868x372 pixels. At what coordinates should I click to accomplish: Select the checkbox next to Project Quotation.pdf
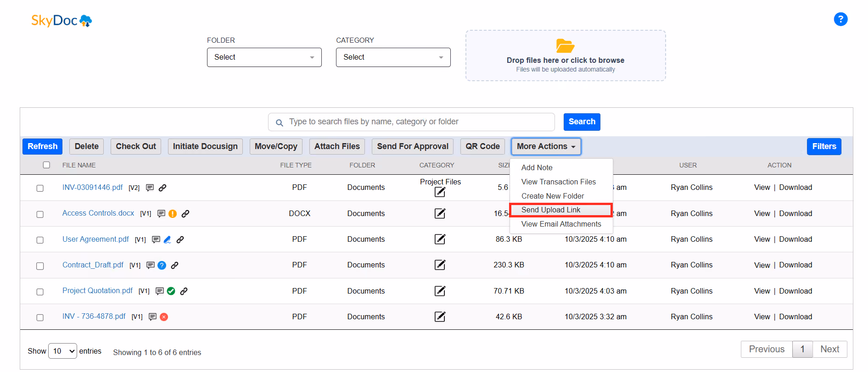pos(40,292)
